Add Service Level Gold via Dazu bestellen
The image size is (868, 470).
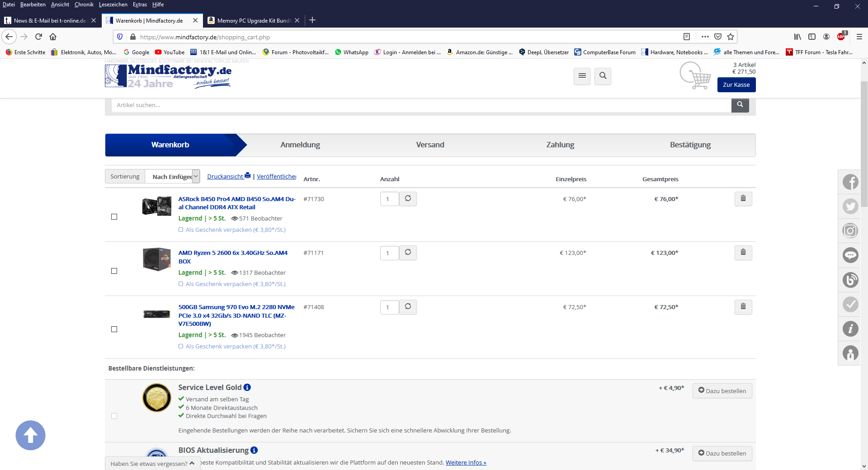click(x=722, y=391)
